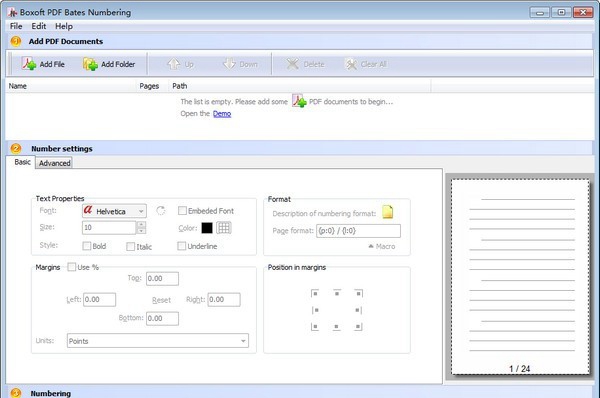Click the step 3 Numbering badge
This screenshot has height=398, width=600.
[16, 393]
